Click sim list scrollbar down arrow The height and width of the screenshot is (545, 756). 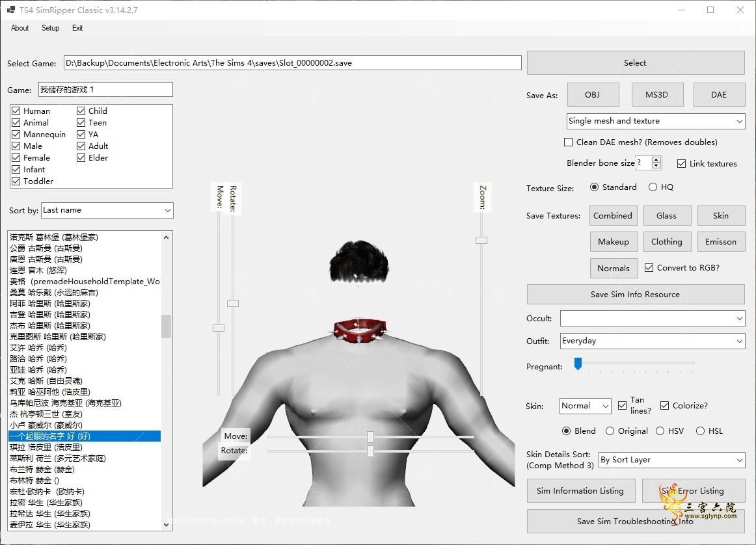tap(167, 525)
